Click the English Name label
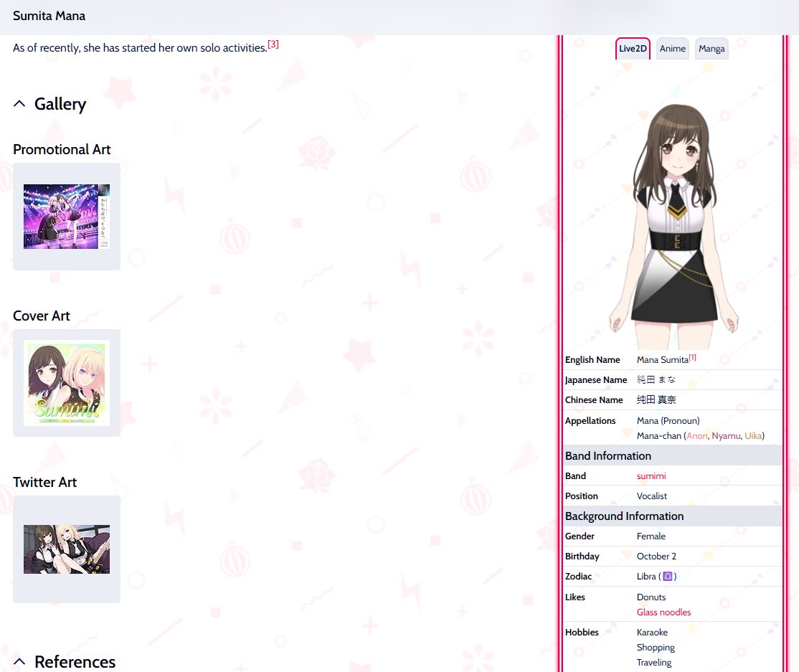This screenshot has height=672, width=799. 592,360
